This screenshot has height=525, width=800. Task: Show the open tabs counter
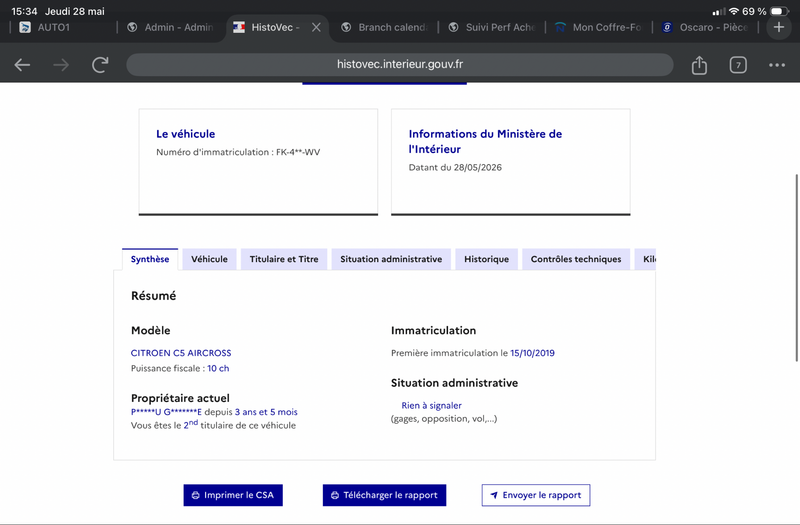[738, 65]
